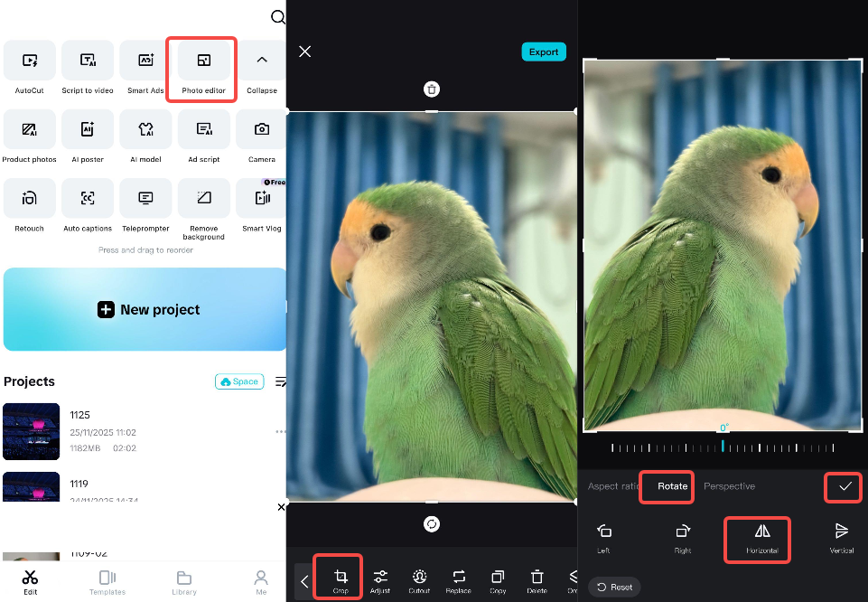Adjust the rotation angle ruler slider
The height and width of the screenshot is (602, 868).
pyautogui.click(x=722, y=447)
